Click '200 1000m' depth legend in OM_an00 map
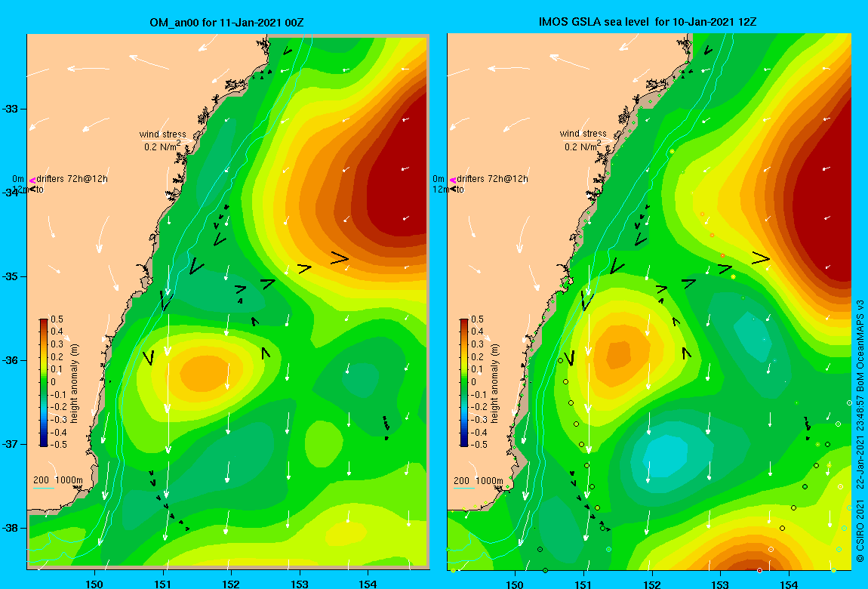Viewport: 868px width, 589px height. (x=58, y=480)
